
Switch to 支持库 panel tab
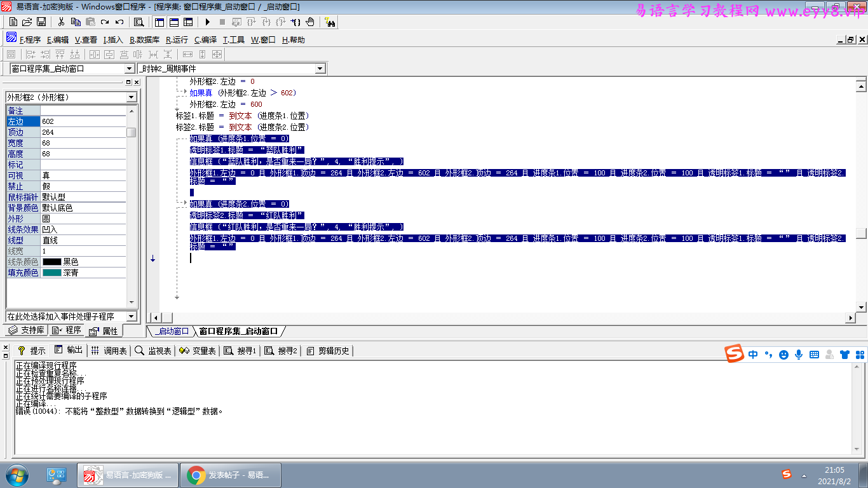(x=27, y=330)
